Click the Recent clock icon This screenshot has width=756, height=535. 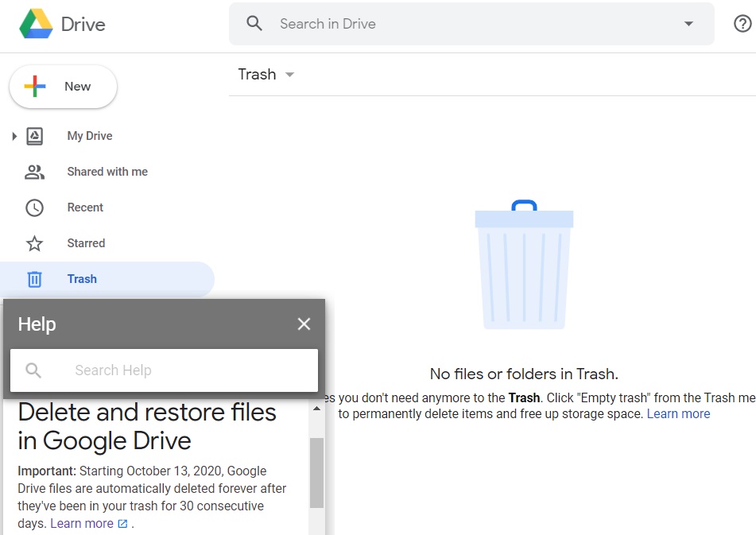(34, 207)
